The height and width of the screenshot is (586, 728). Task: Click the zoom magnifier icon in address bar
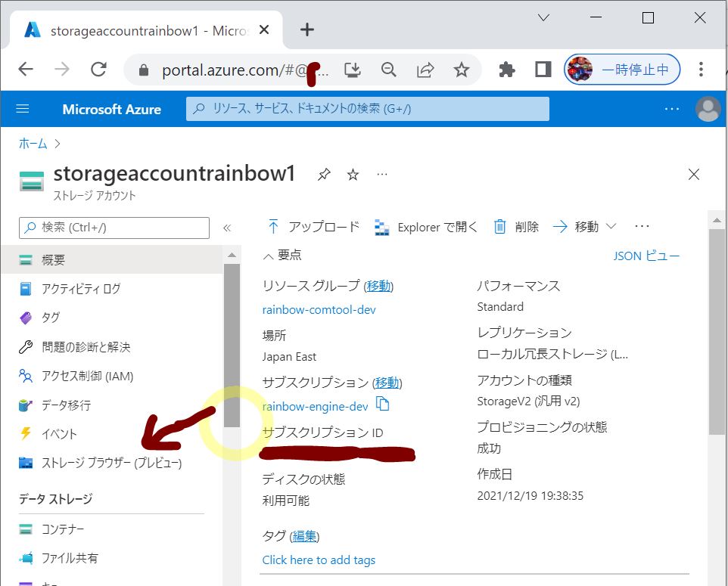[x=389, y=70]
